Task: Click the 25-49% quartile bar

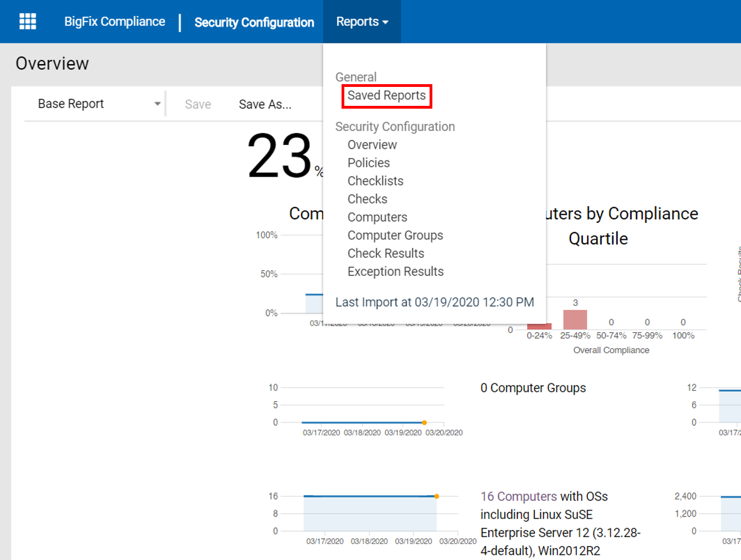Action: (x=575, y=320)
